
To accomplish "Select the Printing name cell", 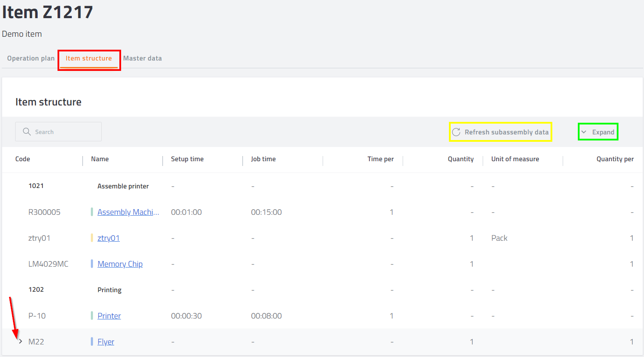I will 109,290.
